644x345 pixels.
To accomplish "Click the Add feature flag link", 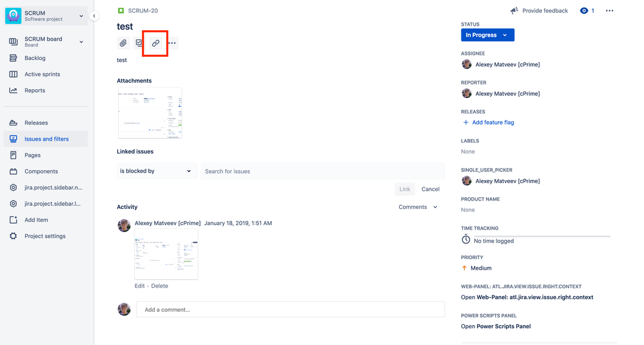I will [493, 123].
